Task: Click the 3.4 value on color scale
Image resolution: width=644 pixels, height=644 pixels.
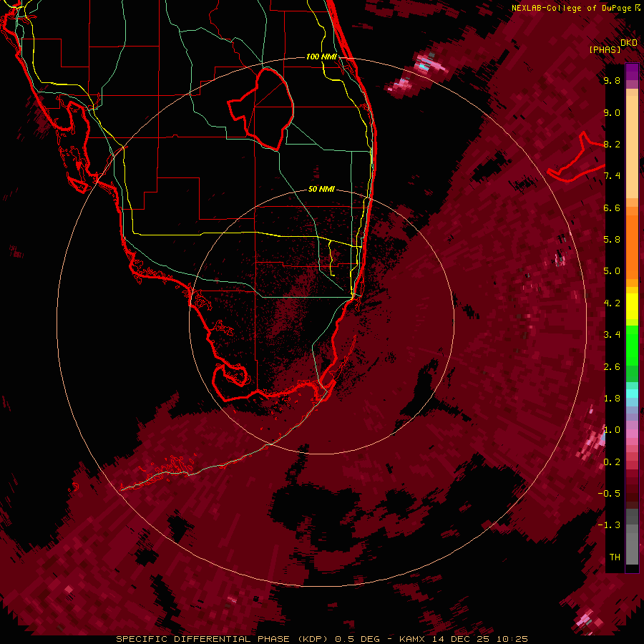Action: click(x=612, y=335)
